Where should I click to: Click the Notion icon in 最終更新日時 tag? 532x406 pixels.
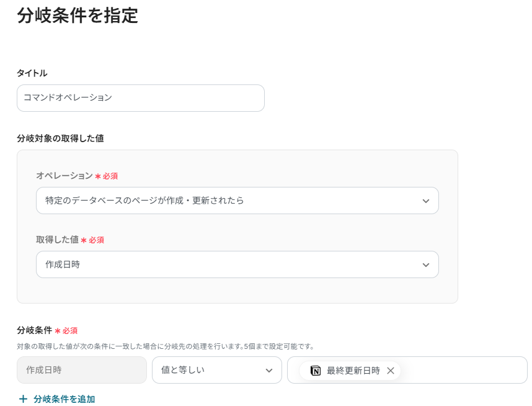[316, 371]
